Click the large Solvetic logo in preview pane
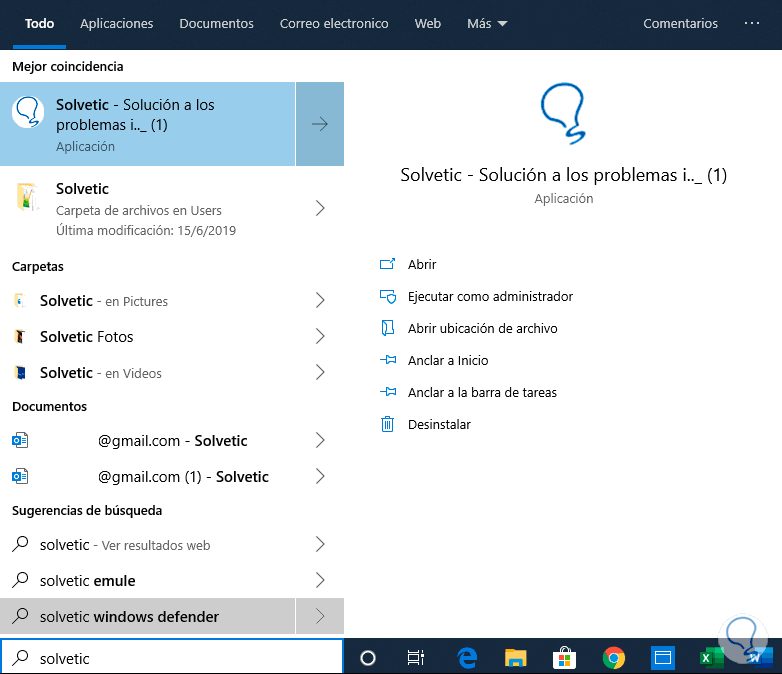 pos(564,113)
